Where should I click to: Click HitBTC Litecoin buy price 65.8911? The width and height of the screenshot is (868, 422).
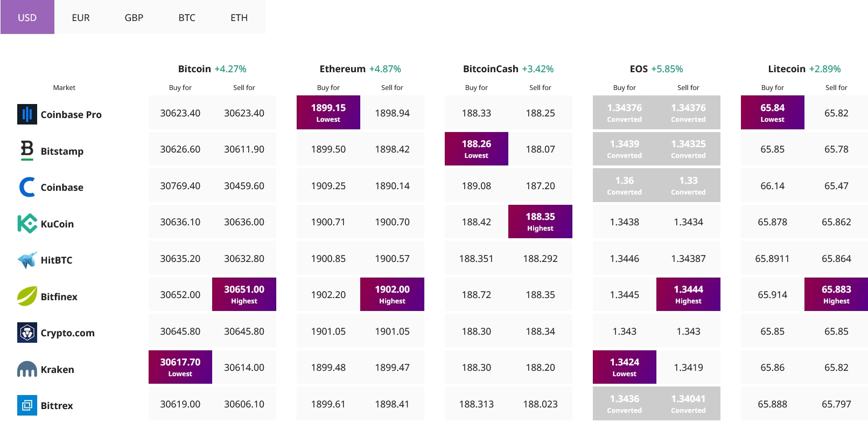(773, 259)
